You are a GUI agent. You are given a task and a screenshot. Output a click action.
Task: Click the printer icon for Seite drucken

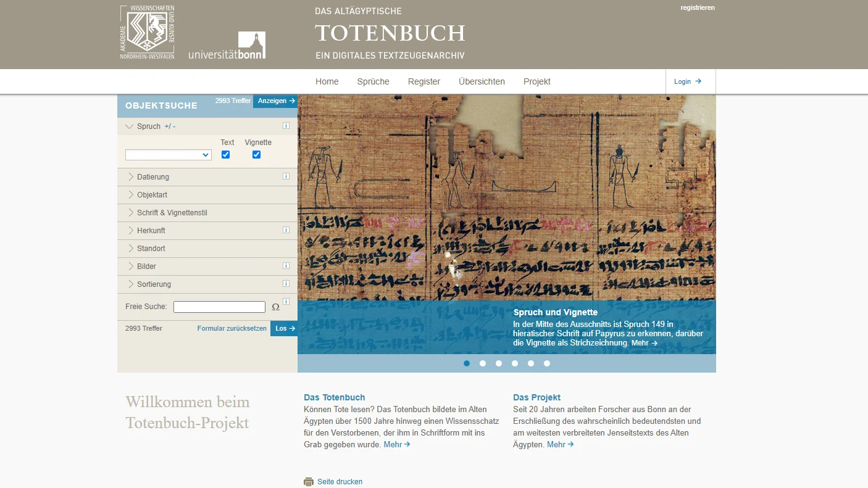[309, 482]
